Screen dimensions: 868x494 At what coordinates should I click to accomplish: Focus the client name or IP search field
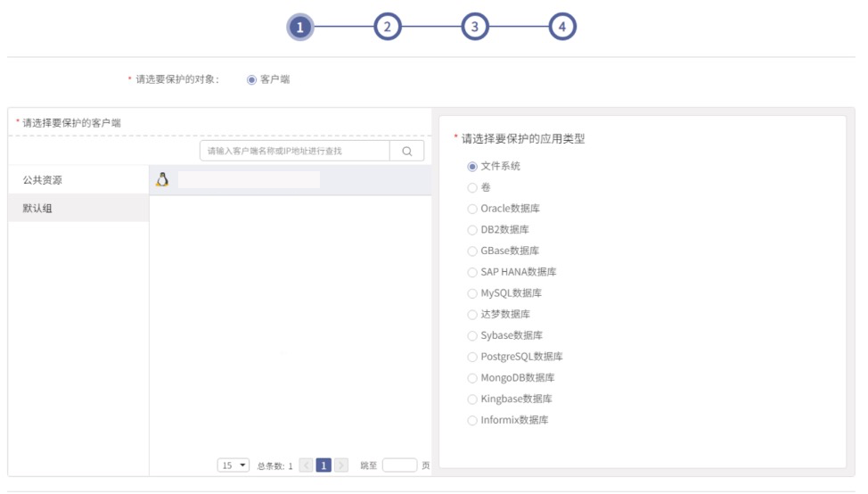(x=294, y=152)
